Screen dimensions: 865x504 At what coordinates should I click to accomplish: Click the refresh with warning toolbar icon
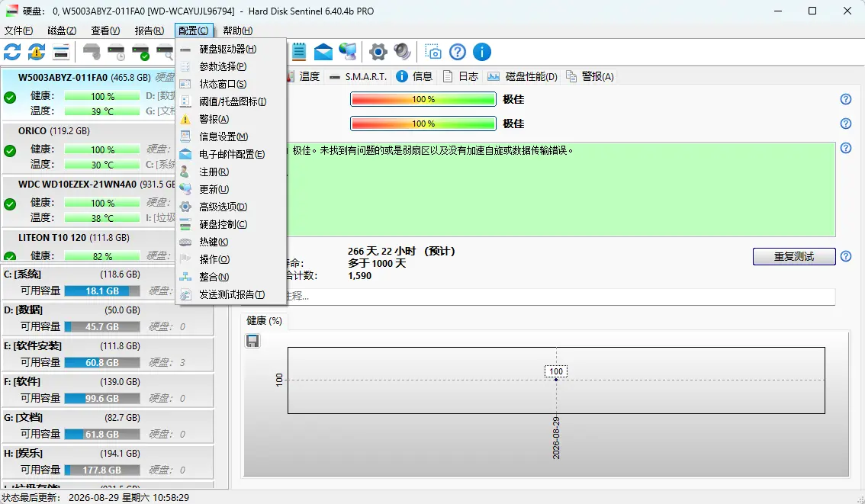(37, 53)
